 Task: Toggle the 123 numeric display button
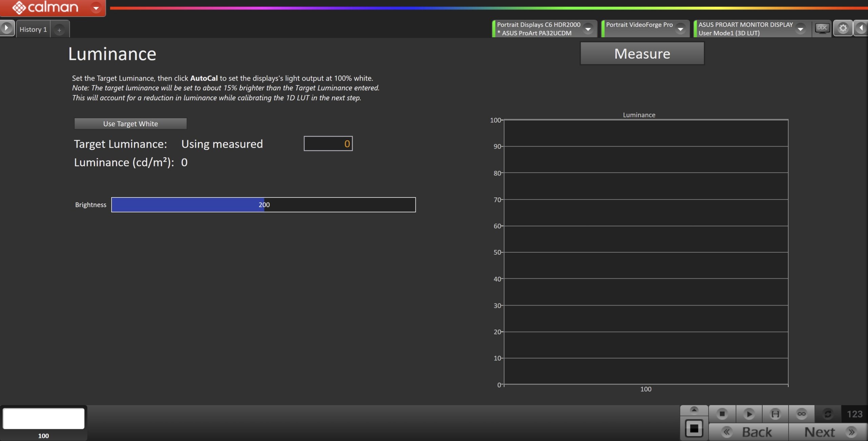[x=854, y=414]
